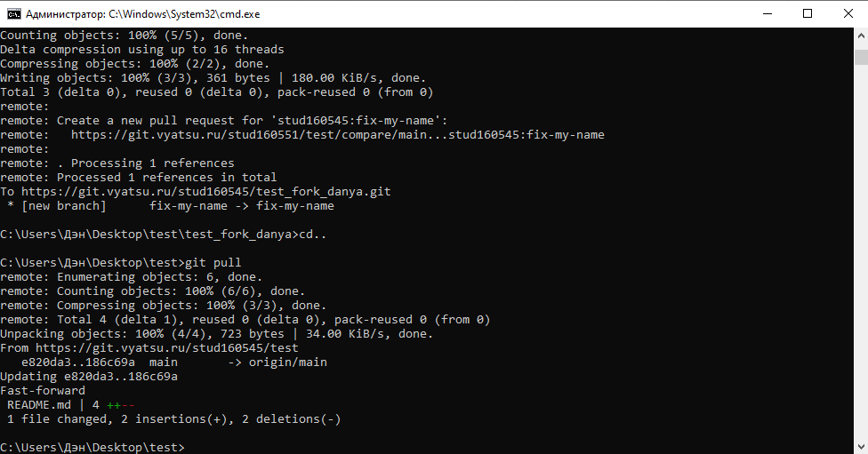Click the typed 'git pull' command
The width and height of the screenshot is (868, 454).
click(213, 263)
